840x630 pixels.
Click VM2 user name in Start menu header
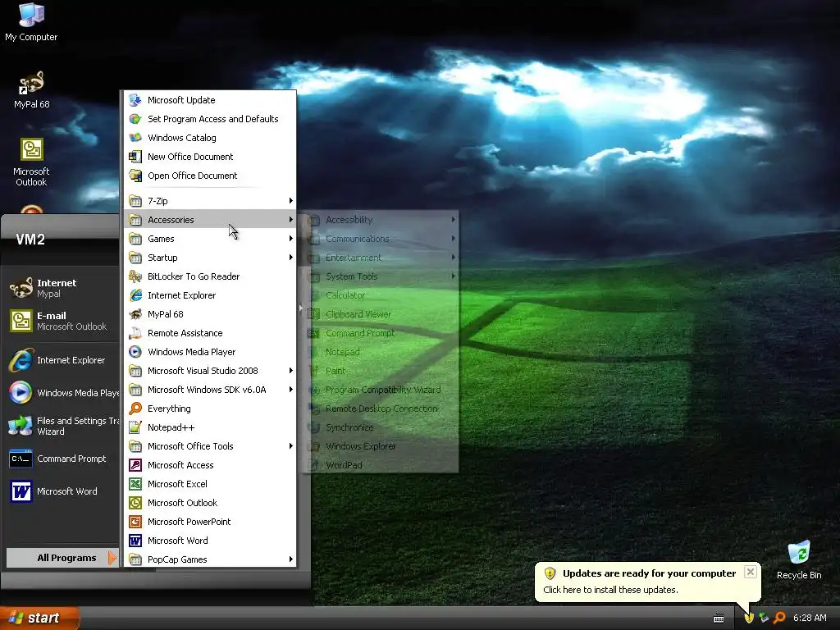coord(30,239)
